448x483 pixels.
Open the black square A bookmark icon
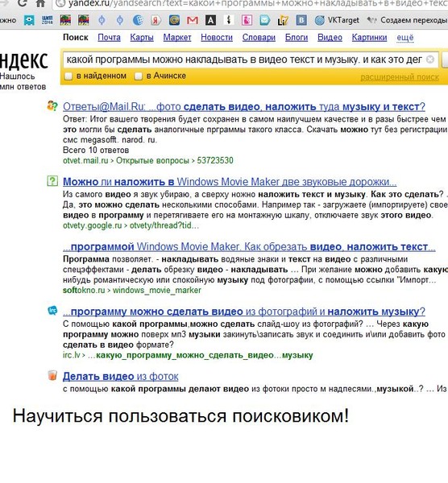tap(210, 20)
